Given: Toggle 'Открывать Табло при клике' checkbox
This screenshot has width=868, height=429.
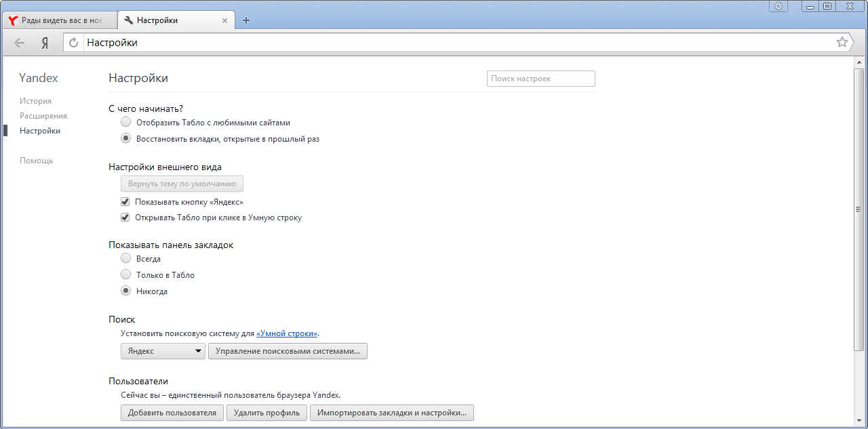Looking at the screenshot, I should pos(125,218).
